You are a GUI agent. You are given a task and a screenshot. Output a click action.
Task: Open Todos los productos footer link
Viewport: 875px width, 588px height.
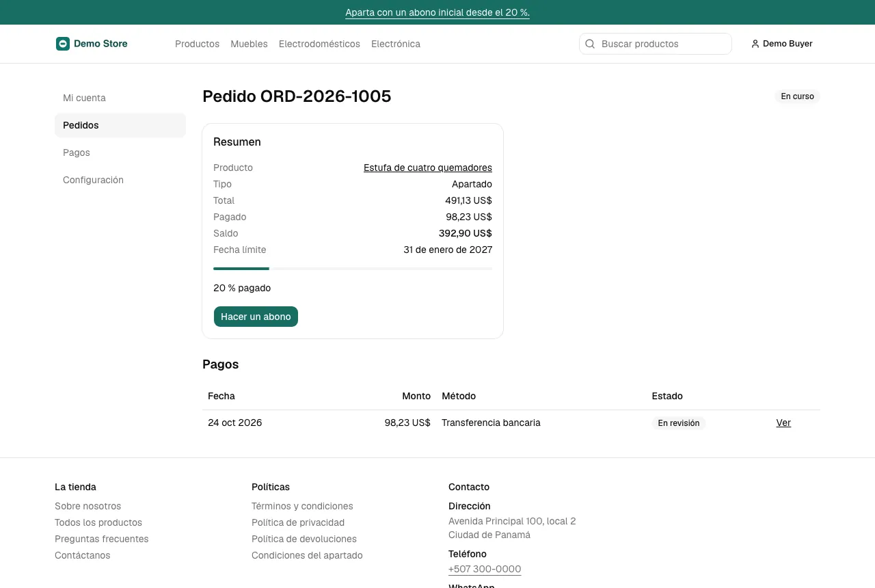(98, 522)
